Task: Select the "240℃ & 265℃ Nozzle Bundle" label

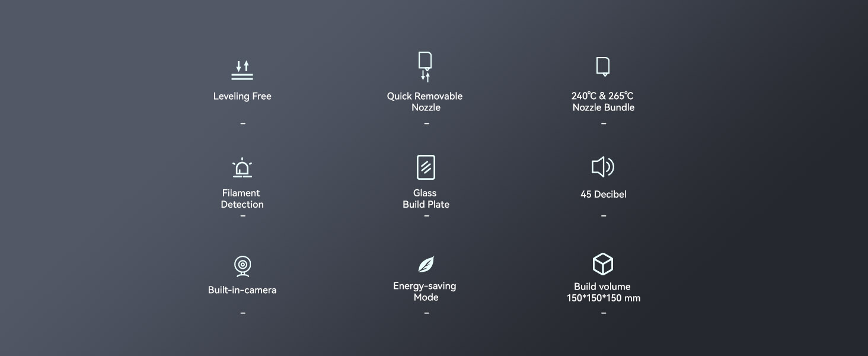Action: [x=603, y=101]
